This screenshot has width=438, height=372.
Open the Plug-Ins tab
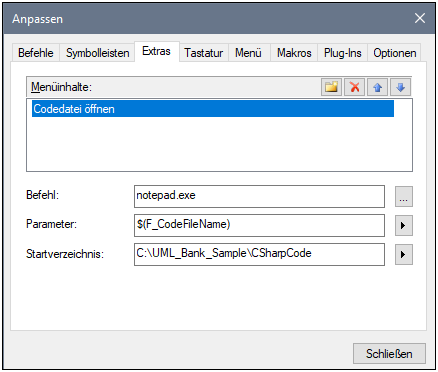click(x=342, y=53)
